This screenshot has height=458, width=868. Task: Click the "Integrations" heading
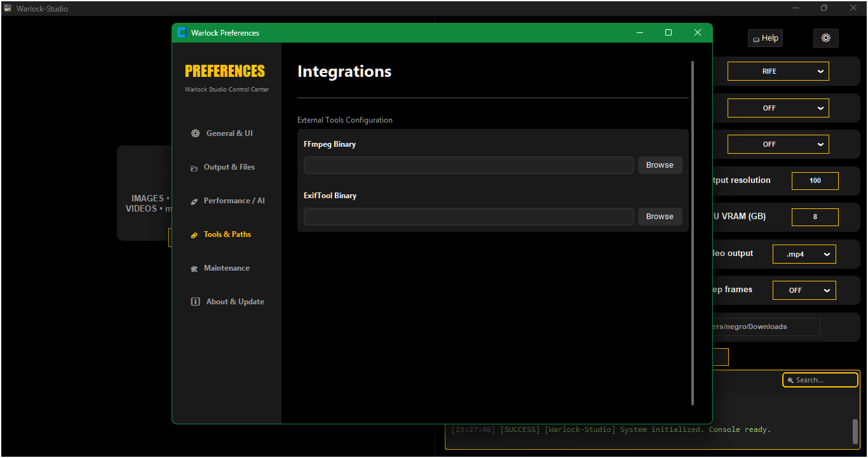344,72
